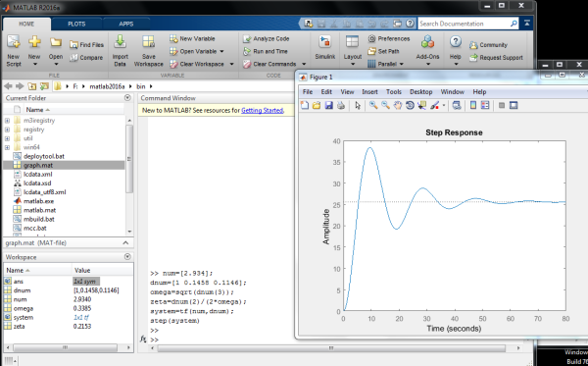Click the Data Cursor tool in figure toolbar

[x=421, y=106]
